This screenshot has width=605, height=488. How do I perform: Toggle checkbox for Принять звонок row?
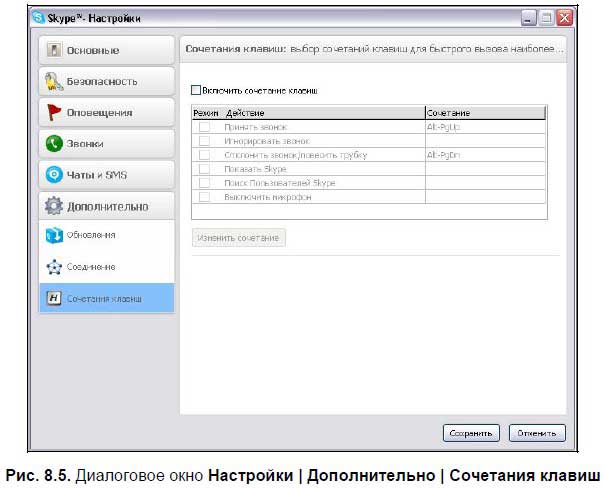click(204, 127)
